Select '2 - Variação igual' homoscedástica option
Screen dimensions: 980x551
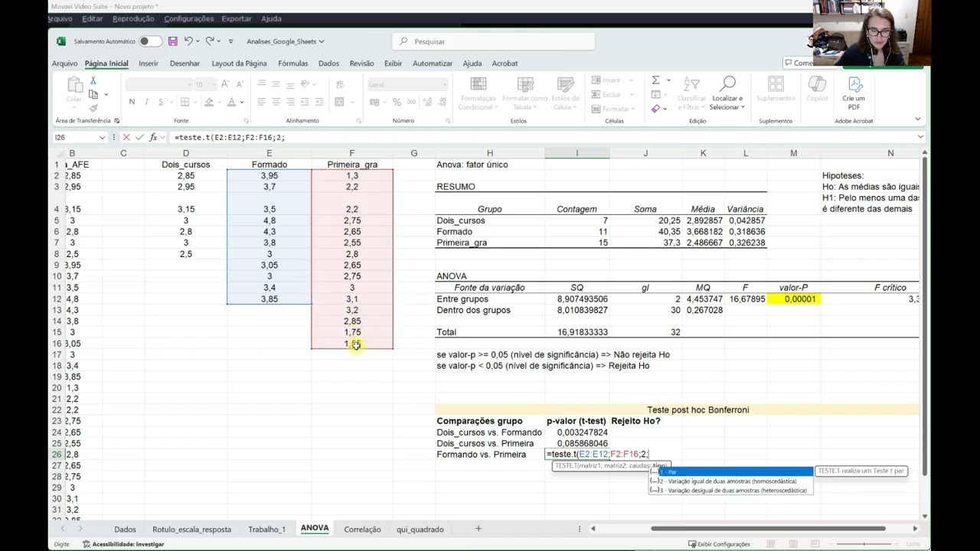point(731,481)
